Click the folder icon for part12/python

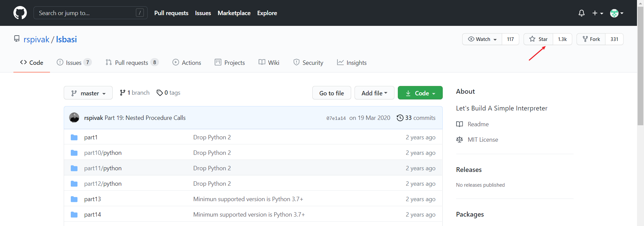[x=74, y=184]
